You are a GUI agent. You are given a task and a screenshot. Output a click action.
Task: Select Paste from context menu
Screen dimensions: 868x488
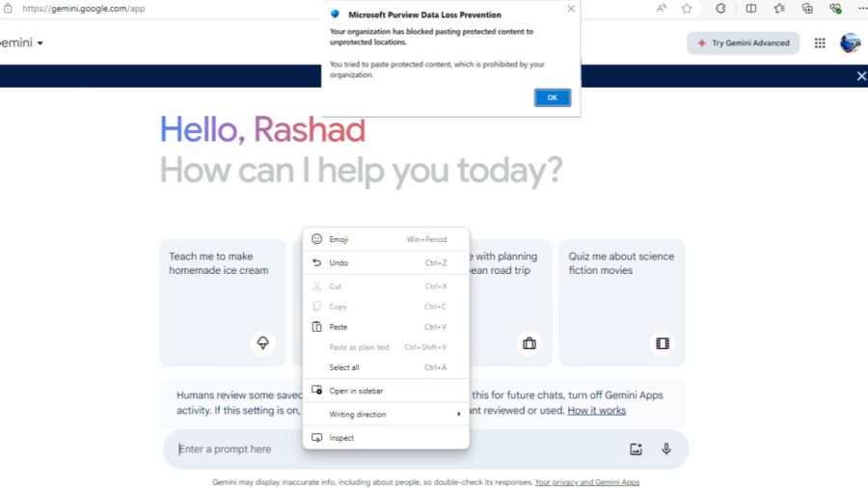(339, 327)
